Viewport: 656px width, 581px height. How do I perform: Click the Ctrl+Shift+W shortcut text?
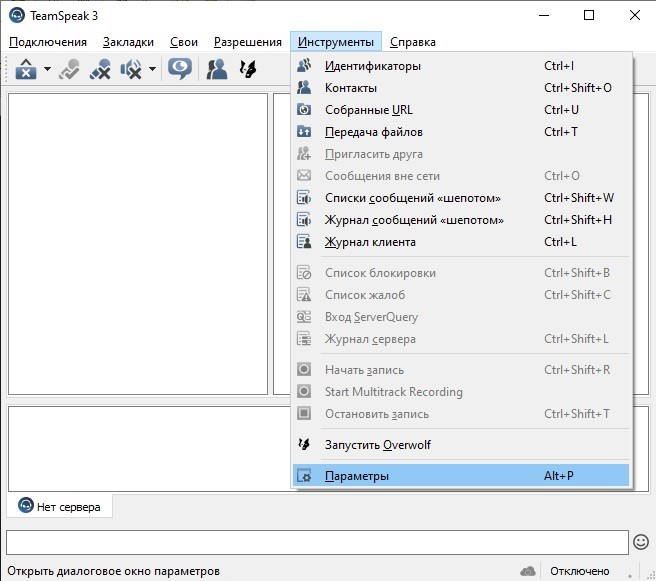point(579,198)
